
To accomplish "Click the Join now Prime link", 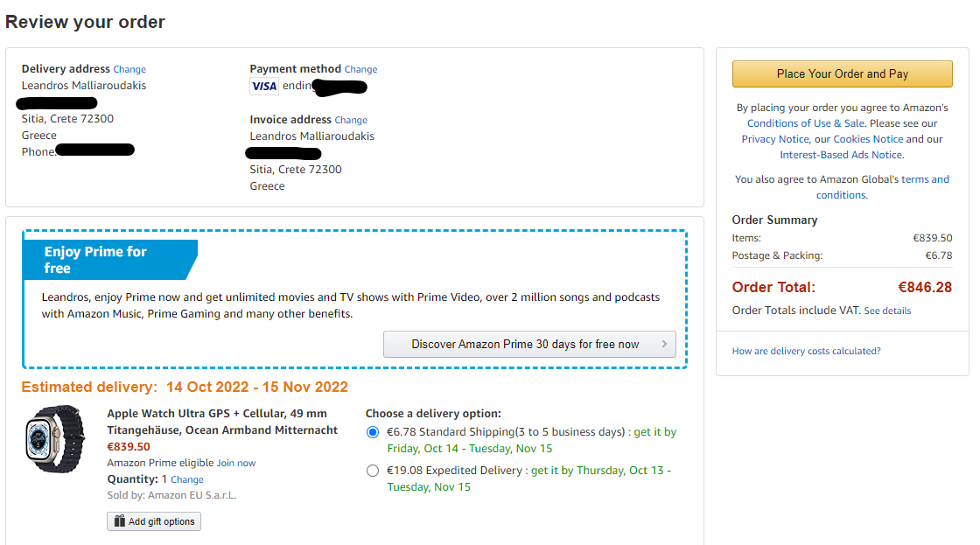I will click(x=236, y=463).
